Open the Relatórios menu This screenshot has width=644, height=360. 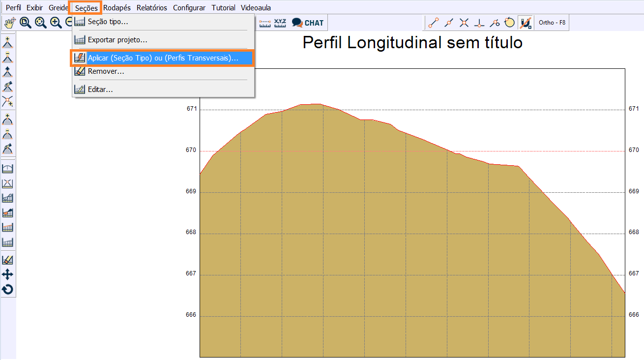tap(151, 7)
